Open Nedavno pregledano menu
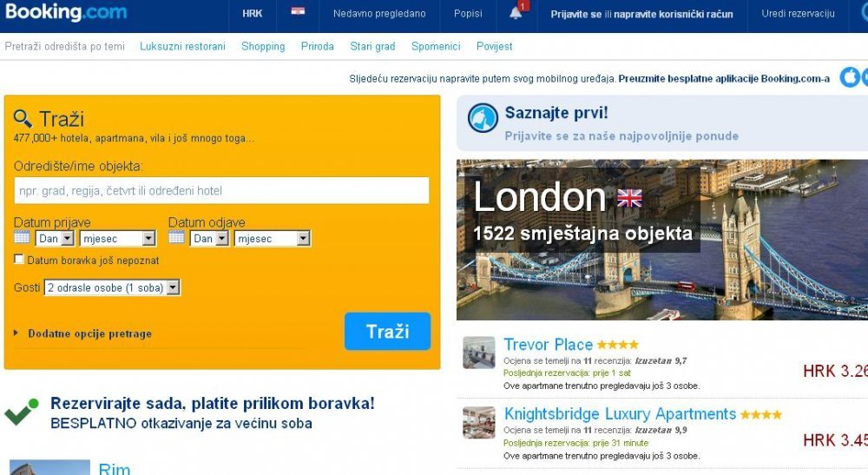The width and height of the screenshot is (868, 475). click(x=379, y=13)
